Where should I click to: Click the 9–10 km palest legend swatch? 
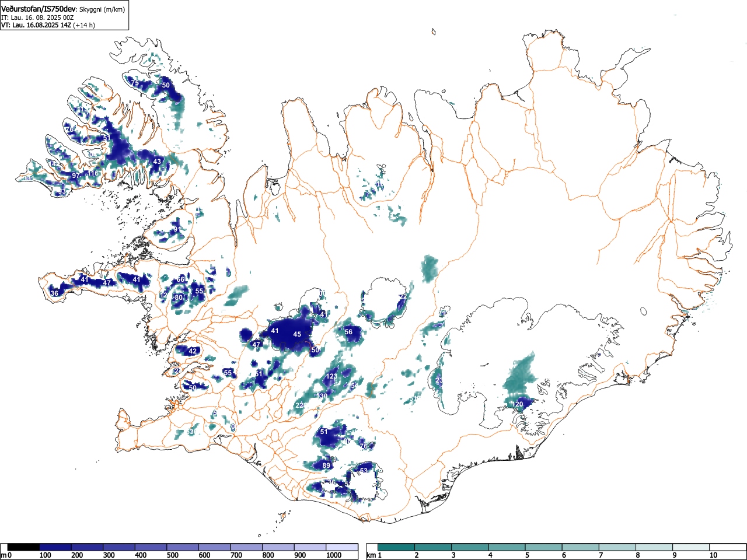click(690, 547)
